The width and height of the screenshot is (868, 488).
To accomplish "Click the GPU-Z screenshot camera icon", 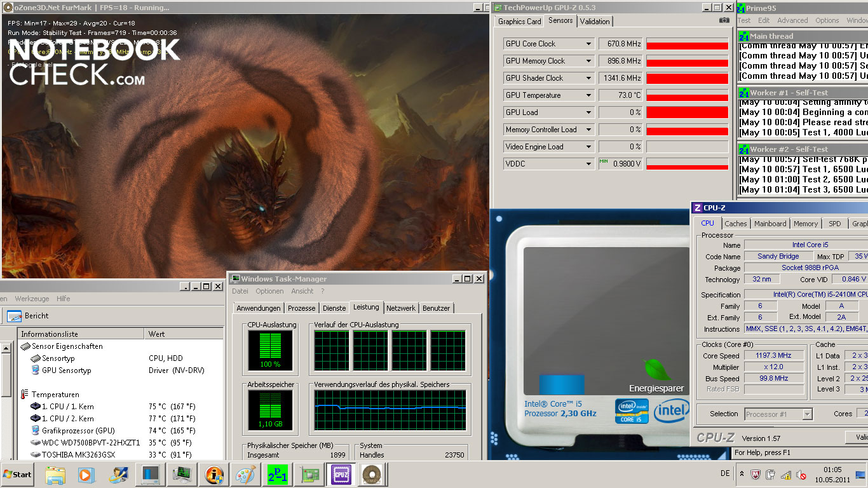I will (724, 20).
